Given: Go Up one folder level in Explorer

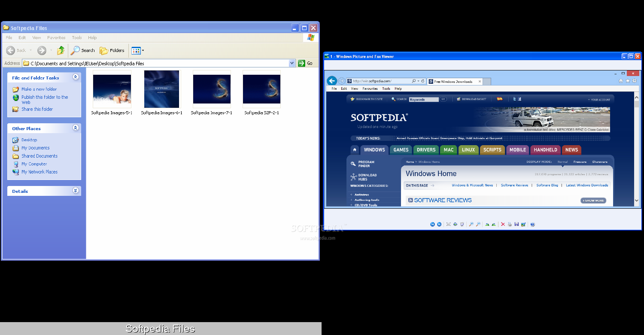Looking at the screenshot, I should click(61, 50).
